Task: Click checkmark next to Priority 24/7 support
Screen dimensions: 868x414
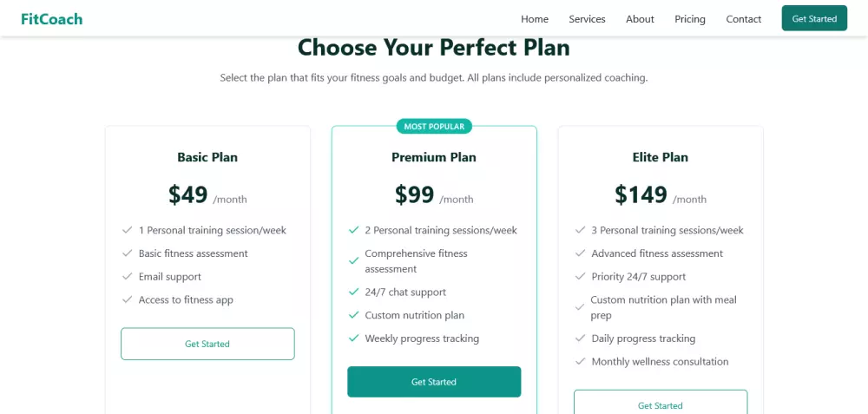Action: tap(581, 277)
